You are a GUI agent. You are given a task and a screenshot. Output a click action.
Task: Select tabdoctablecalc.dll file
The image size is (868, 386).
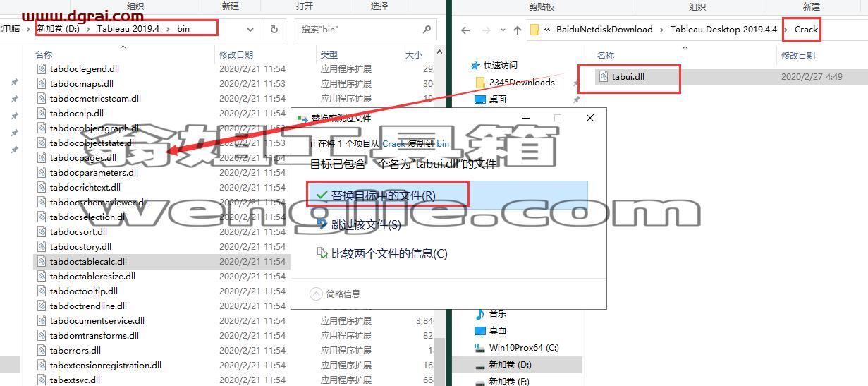[88, 262]
